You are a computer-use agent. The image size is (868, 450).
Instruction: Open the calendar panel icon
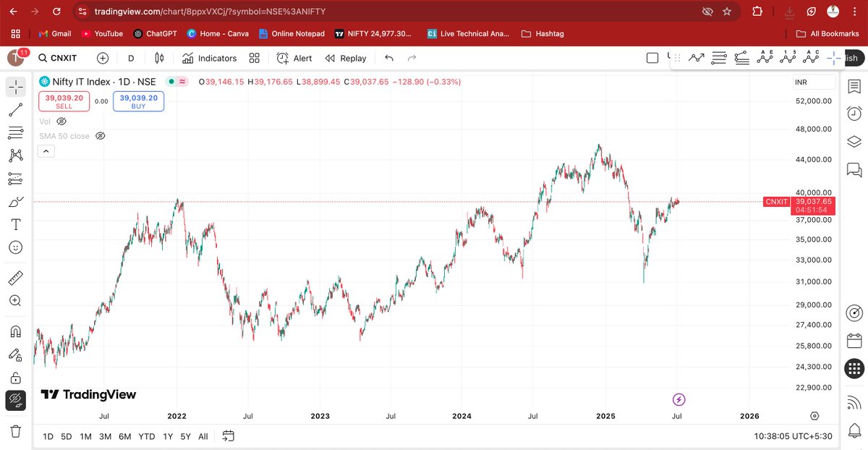(854, 340)
